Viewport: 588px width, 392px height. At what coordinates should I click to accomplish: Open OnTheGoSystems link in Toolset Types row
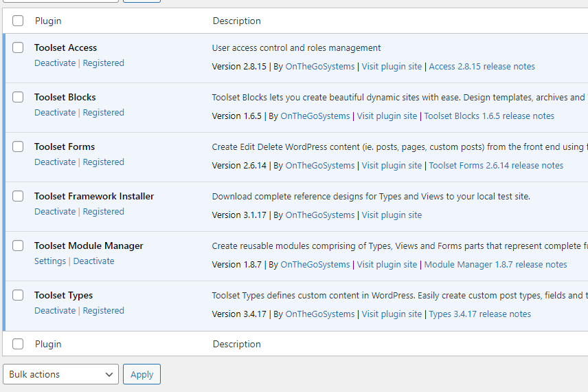pos(320,314)
